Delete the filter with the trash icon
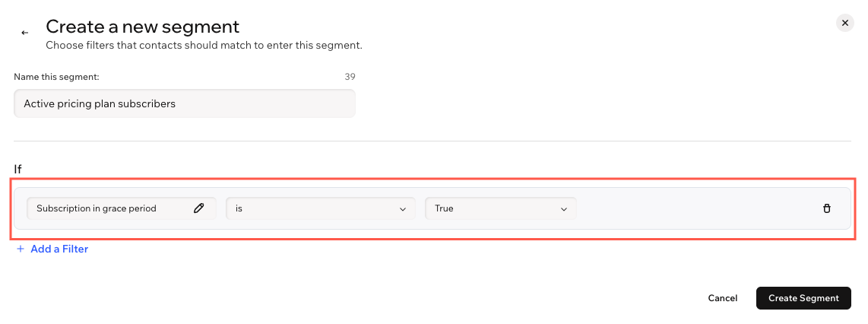Screen dimensions: 868x324 [826, 208]
